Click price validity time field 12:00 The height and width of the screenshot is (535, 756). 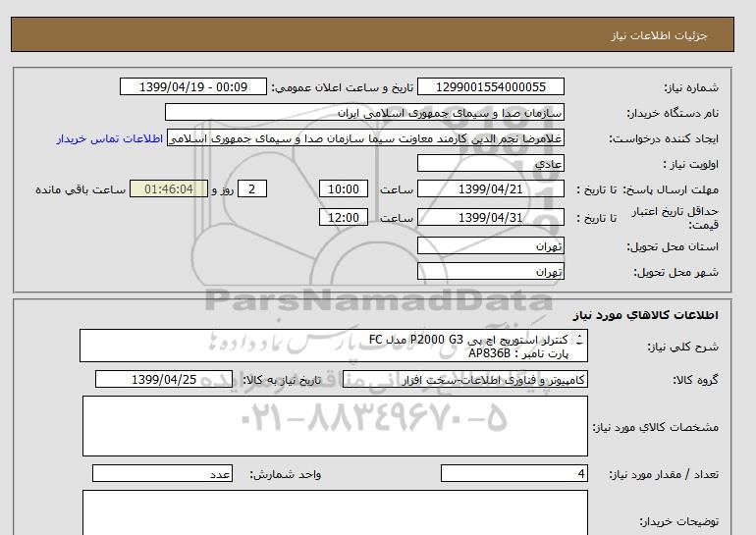(344, 217)
